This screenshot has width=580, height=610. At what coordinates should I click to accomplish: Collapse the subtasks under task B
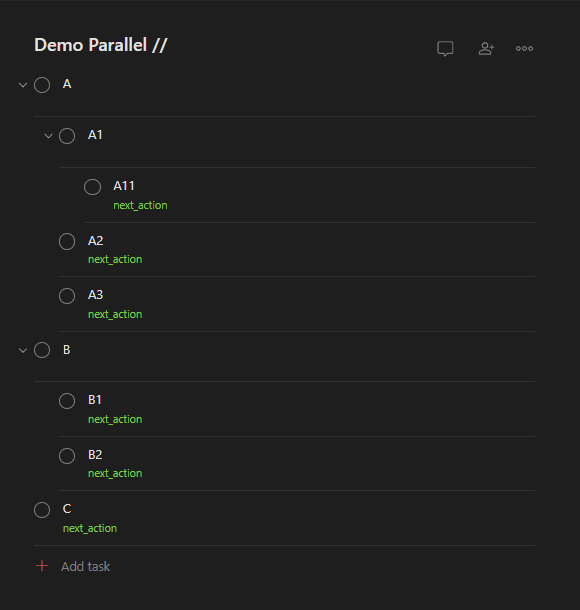coord(23,350)
